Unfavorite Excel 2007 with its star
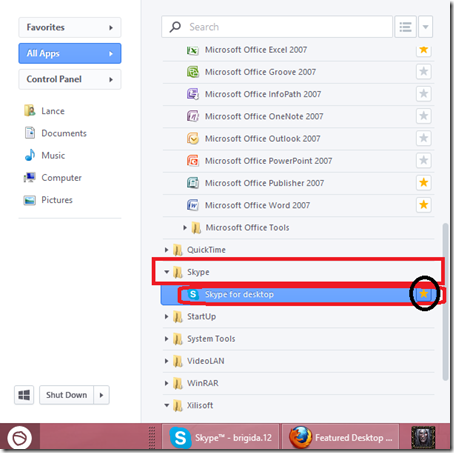Viewport: 454px width, 453px height. click(424, 50)
